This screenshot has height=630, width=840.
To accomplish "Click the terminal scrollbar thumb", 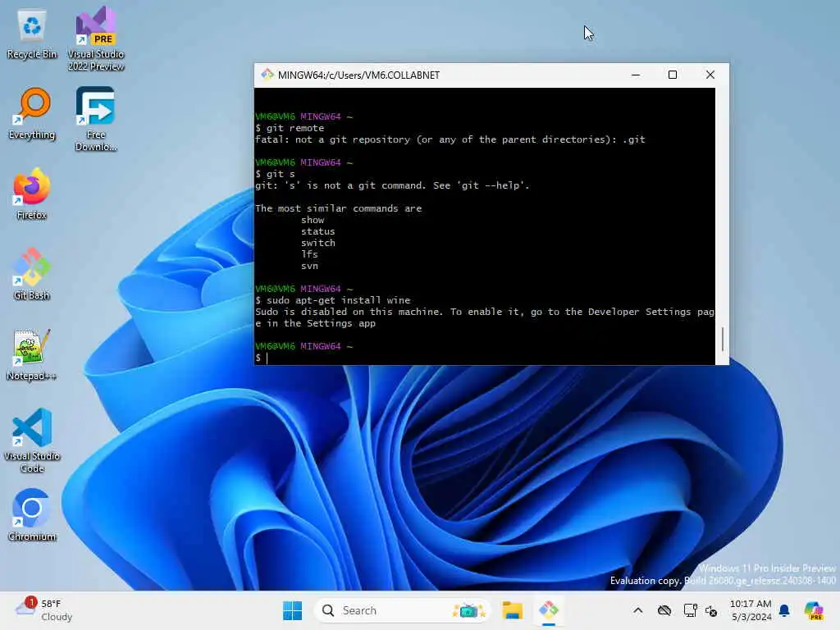I will click(x=723, y=339).
